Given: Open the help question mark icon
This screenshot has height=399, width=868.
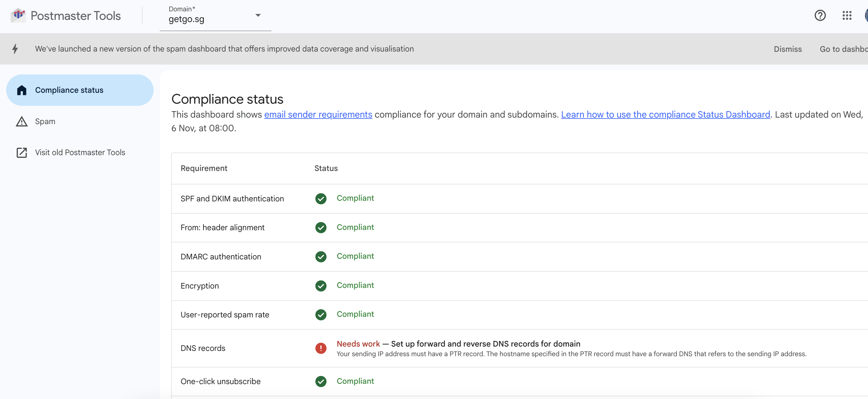Looking at the screenshot, I should pyautogui.click(x=820, y=16).
